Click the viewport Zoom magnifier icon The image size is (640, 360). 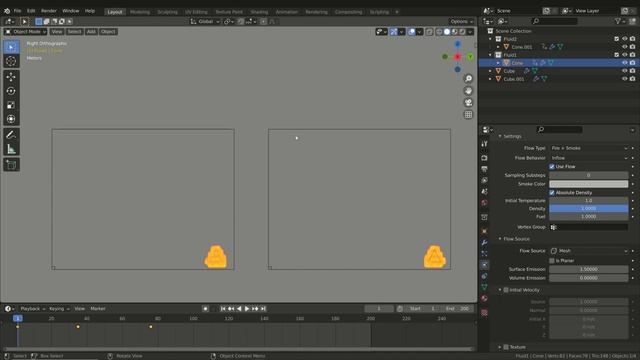point(468,78)
